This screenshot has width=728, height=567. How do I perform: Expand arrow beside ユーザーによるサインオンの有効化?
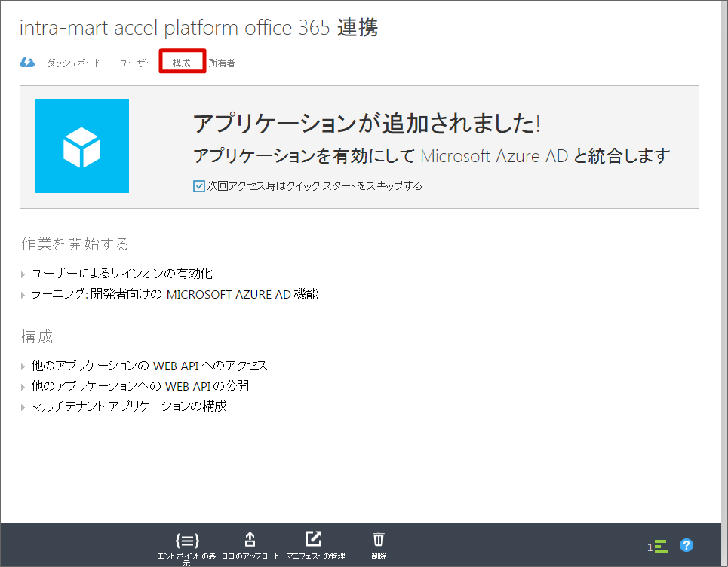point(23,274)
